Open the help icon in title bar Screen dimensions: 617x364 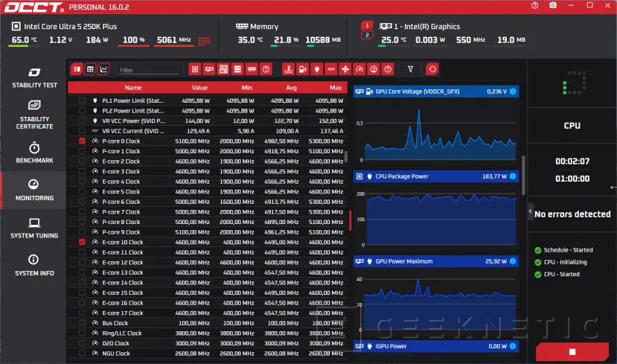point(534,6)
